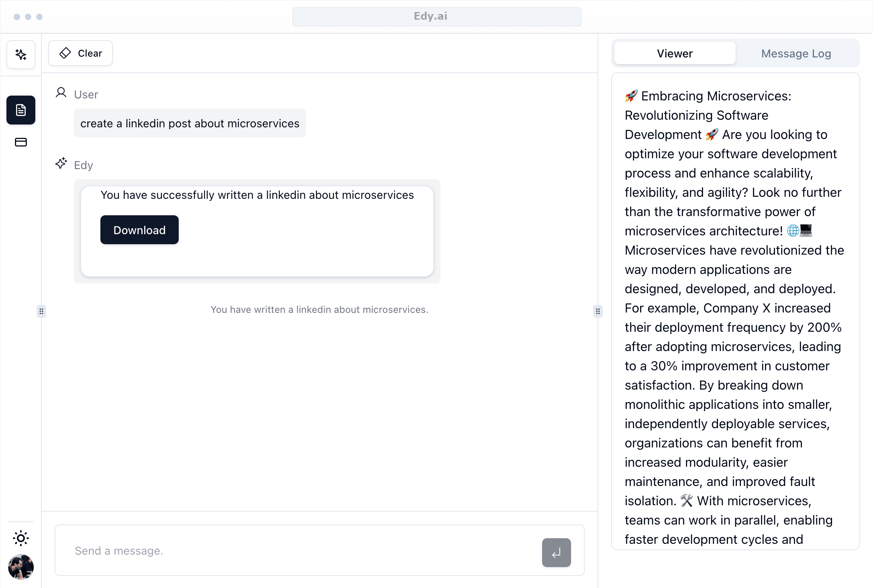The width and height of the screenshot is (873, 588).
Task: Click the Clear chat button
Action: [81, 53]
